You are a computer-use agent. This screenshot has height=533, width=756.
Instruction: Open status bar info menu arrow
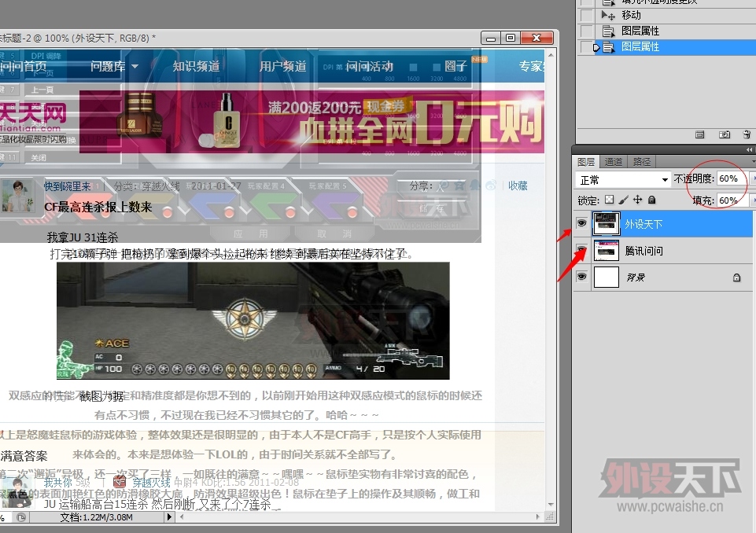tap(169, 517)
